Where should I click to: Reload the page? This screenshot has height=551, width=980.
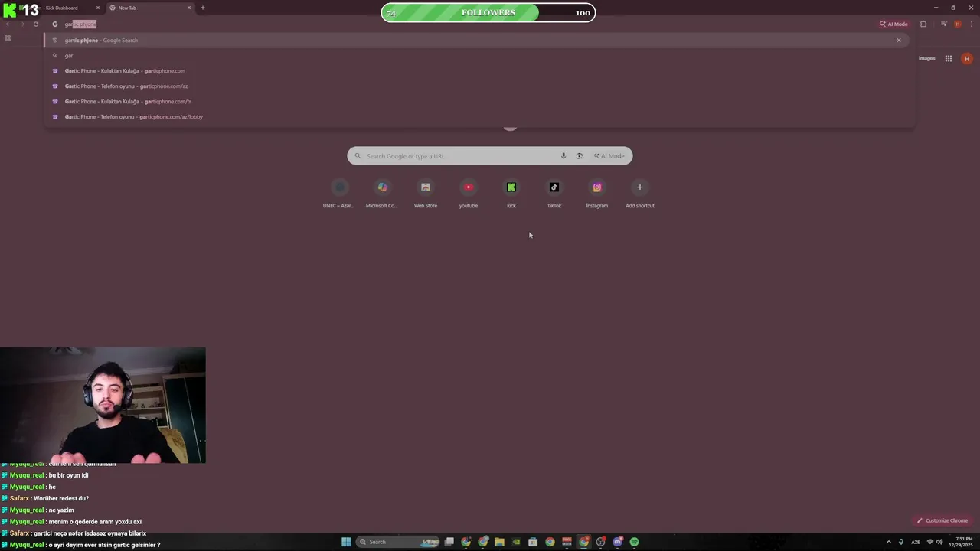[x=36, y=24]
